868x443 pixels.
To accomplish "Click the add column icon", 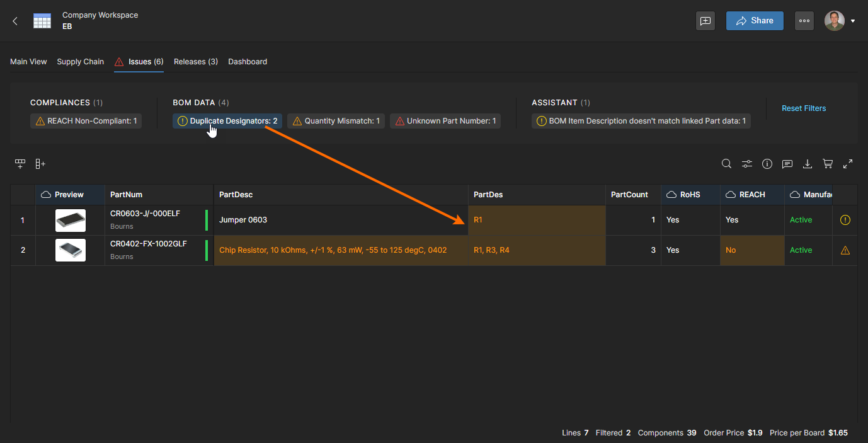I will pyautogui.click(x=40, y=164).
